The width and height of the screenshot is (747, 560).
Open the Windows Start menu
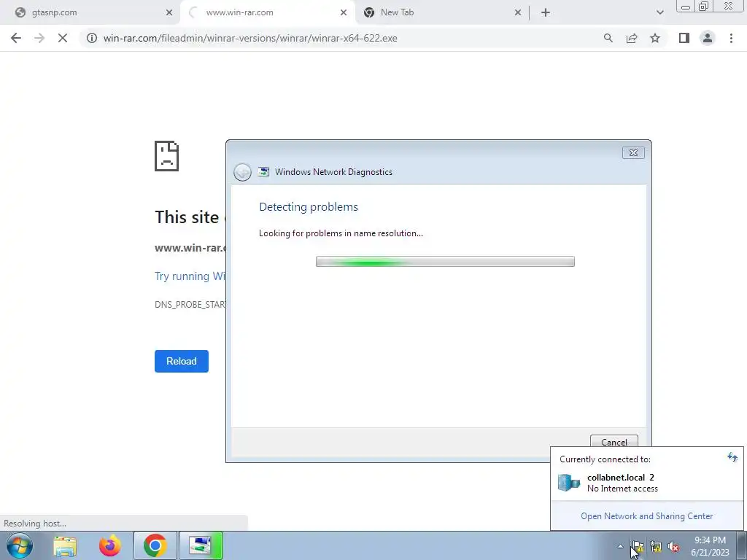pyautogui.click(x=19, y=545)
